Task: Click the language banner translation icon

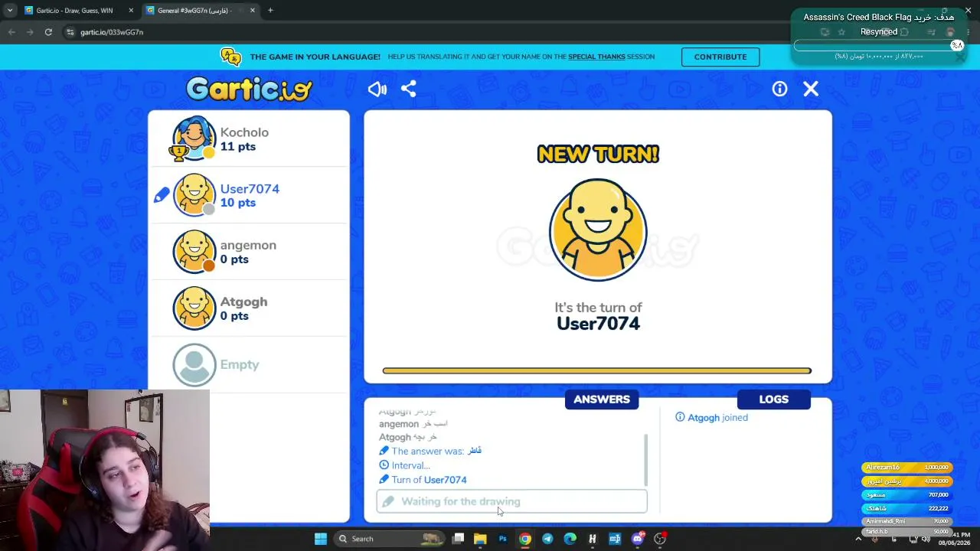Action: [x=230, y=57]
